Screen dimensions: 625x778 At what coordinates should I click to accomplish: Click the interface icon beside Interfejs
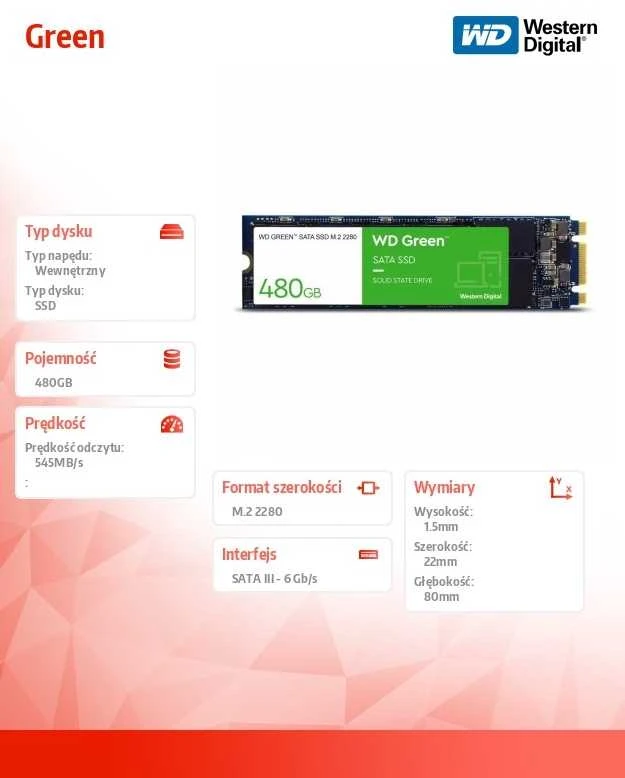(368, 554)
